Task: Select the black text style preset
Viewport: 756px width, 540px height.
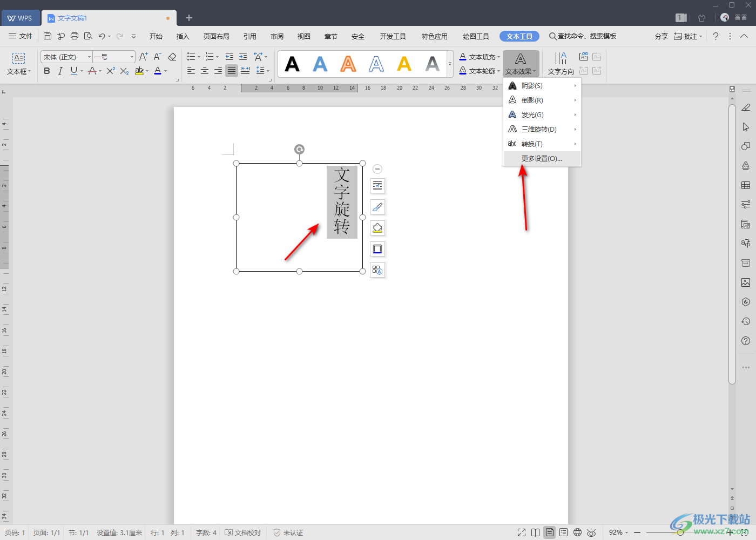Action: pyautogui.click(x=292, y=64)
